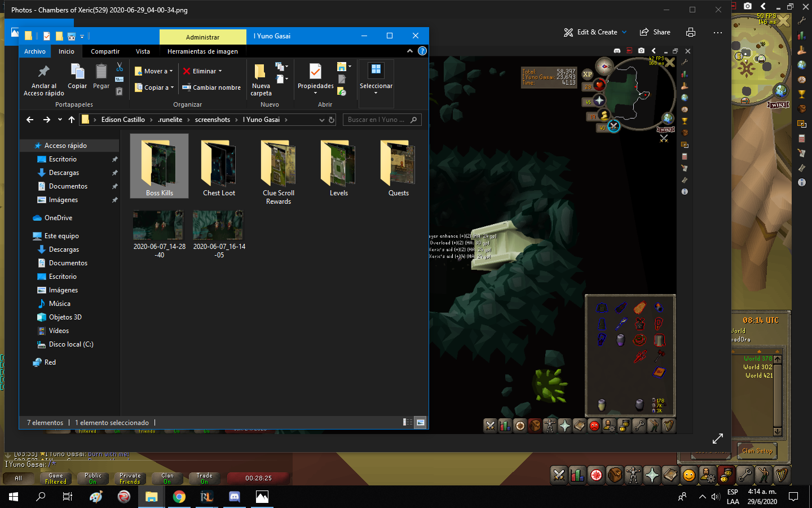
Task: Click info icon in rightmost RuneLite sidebar
Action: (802, 182)
